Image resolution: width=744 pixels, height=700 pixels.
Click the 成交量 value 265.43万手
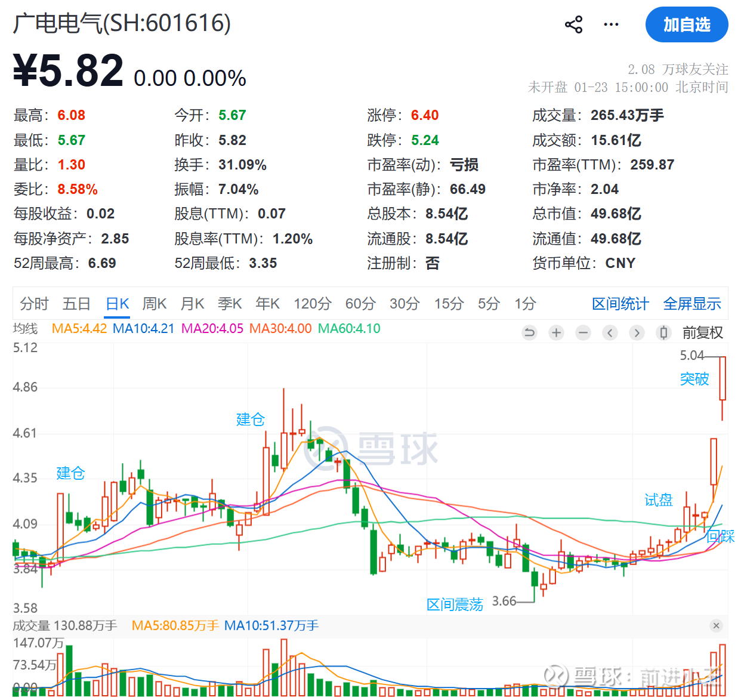click(x=627, y=115)
